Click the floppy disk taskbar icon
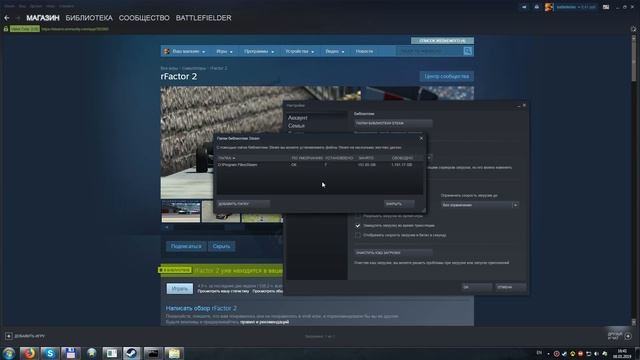The image size is (640, 360). click(x=71, y=353)
